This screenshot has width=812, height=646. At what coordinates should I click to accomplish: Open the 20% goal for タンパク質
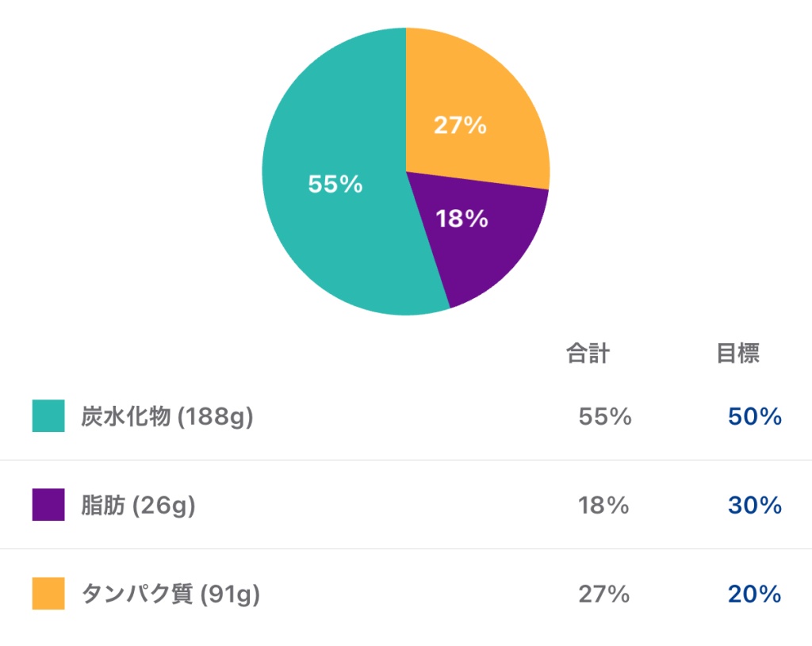tap(754, 594)
